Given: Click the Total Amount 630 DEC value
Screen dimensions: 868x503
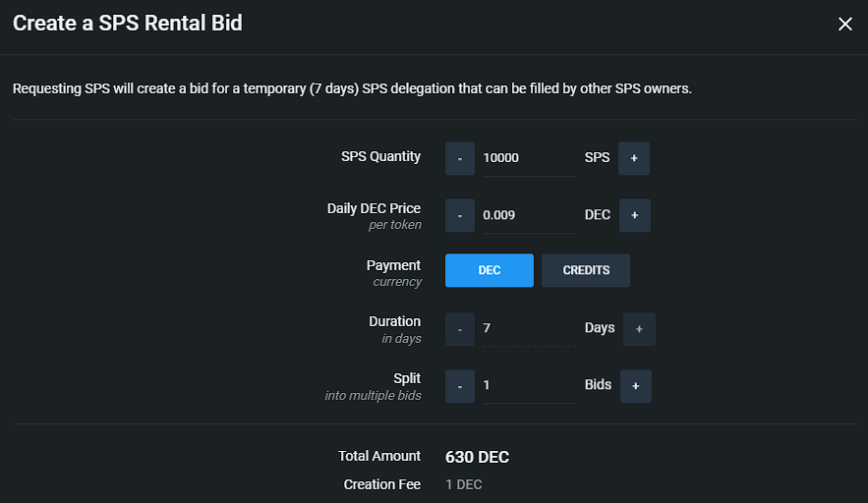Looking at the screenshot, I should tap(477, 457).
